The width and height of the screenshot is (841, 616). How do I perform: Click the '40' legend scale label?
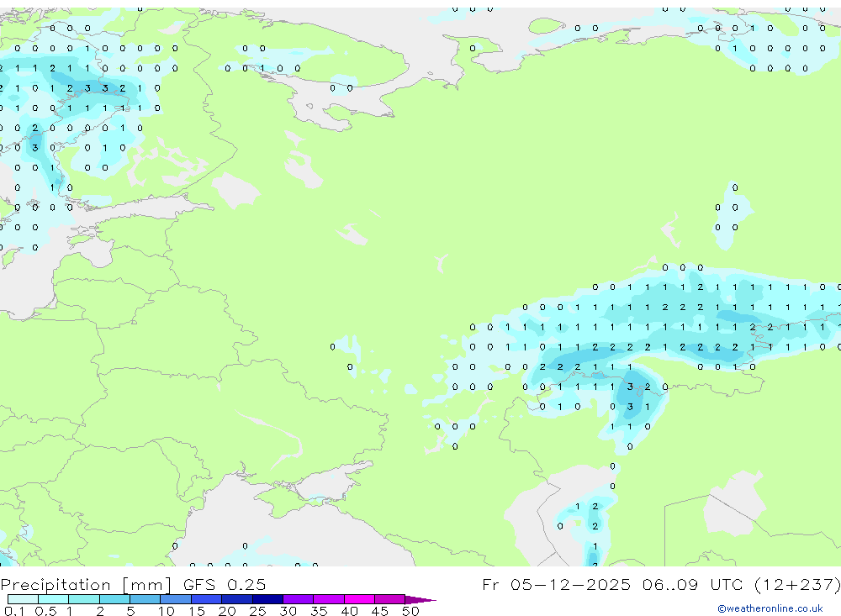tap(349, 611)
